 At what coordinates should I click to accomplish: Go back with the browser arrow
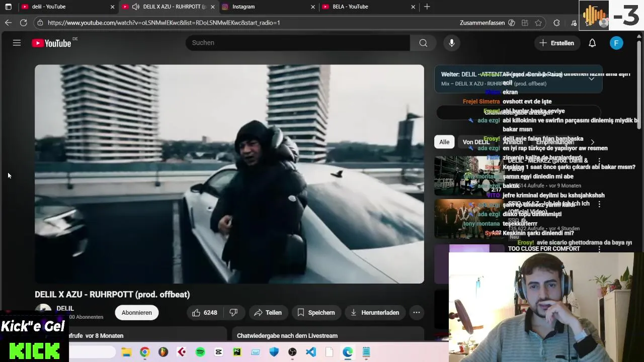(x=8, y=23)
